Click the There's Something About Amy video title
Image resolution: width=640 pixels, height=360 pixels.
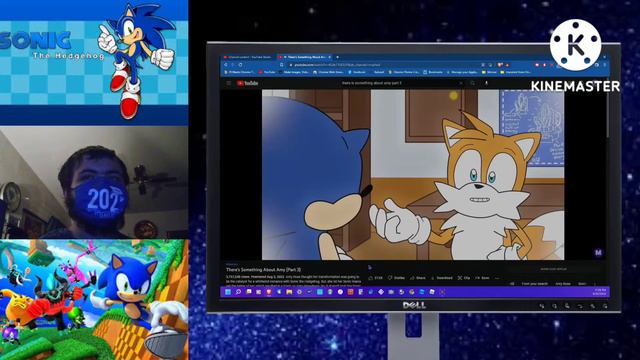tap(263, 270)
